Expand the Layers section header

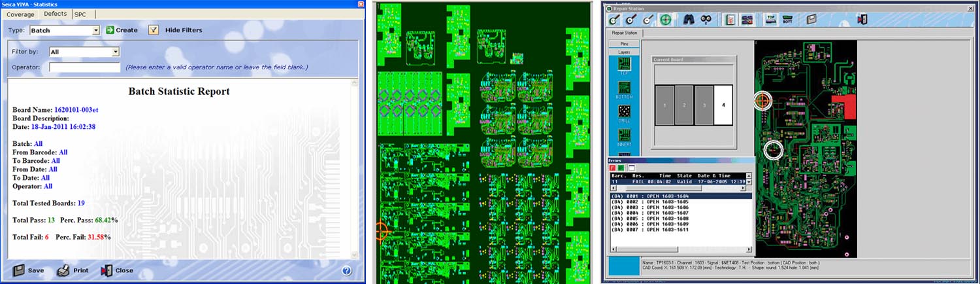[624, 52]
